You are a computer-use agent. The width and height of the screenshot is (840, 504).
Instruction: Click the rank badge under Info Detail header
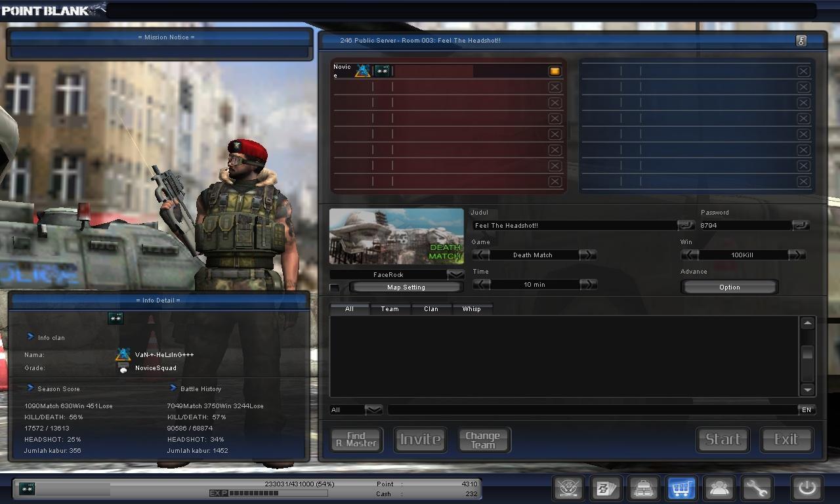[x=115, y=318]
